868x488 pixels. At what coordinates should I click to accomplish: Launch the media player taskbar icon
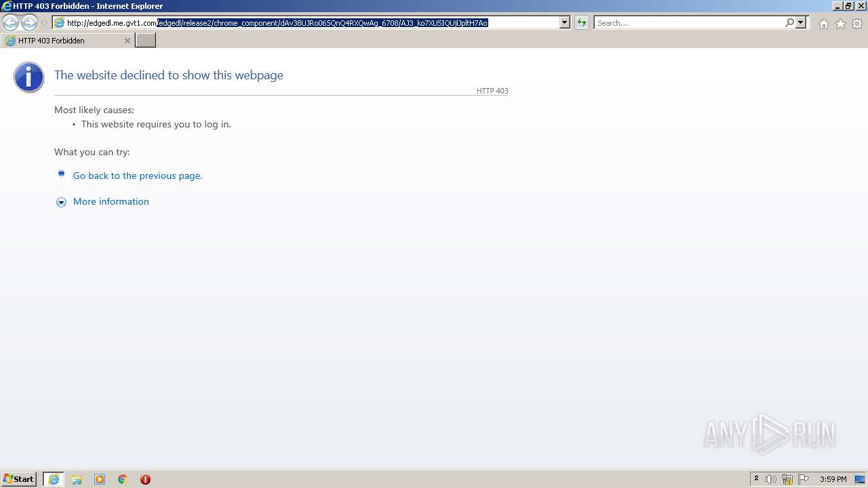100,479
